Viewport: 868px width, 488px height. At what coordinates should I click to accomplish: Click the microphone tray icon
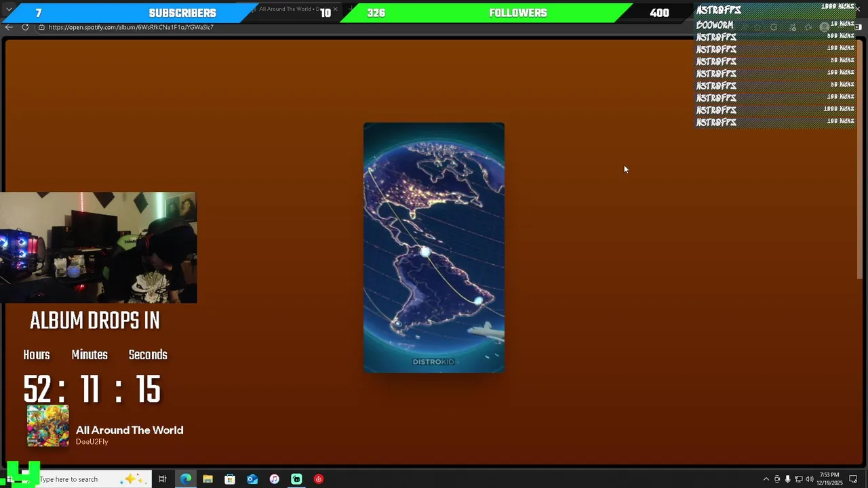coord(787,479)
